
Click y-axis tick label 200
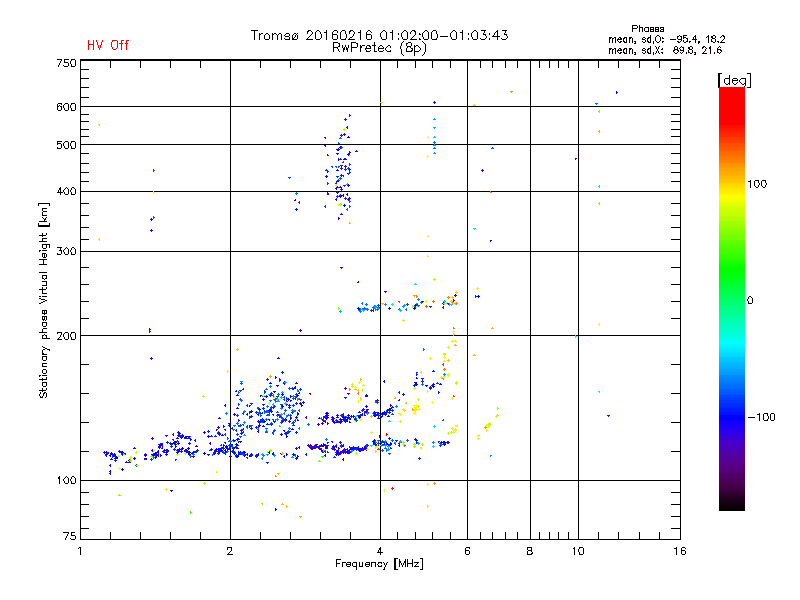[x=66, y=336]
